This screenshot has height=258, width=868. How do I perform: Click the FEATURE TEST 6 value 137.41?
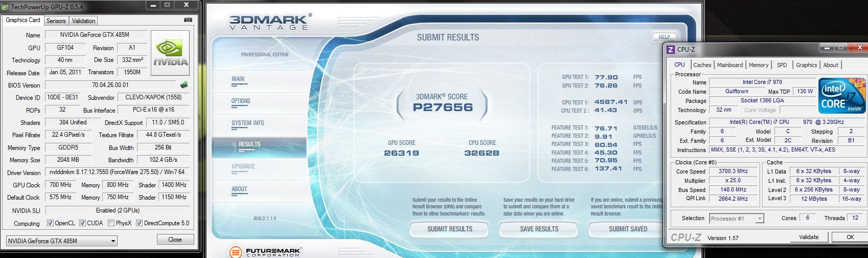click(x=608, y=169)
